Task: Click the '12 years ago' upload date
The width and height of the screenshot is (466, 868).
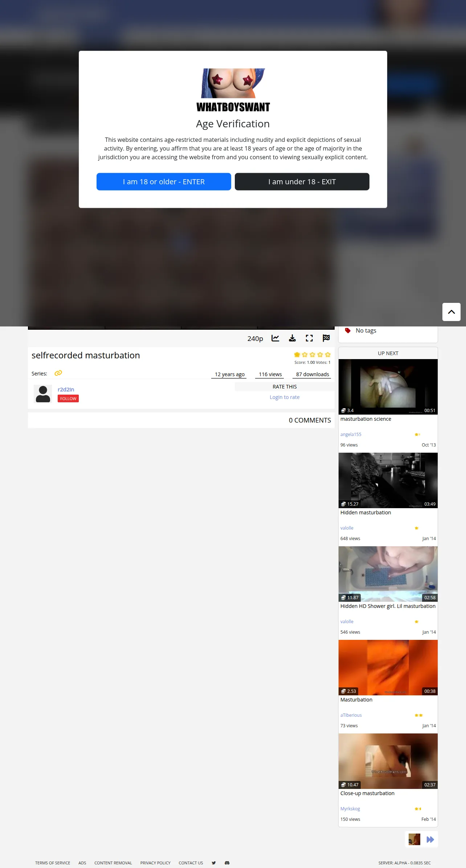Action: coord(229,374)
